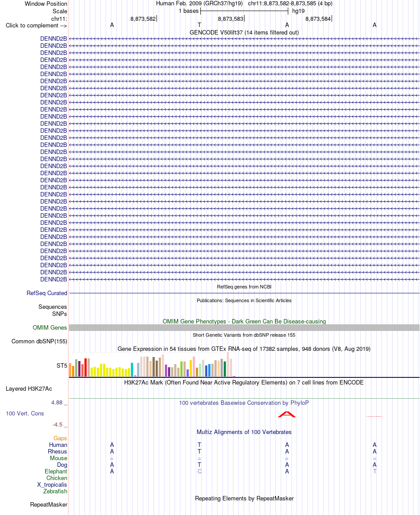Screen dimensions: 420x515
Task: Click the 'Human' species label
Action: pos(58,445)
